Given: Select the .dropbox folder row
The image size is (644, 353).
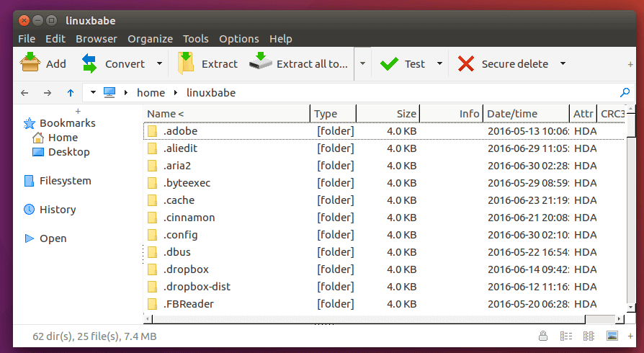Looking at the screenshot, I should tap(186, 269).
